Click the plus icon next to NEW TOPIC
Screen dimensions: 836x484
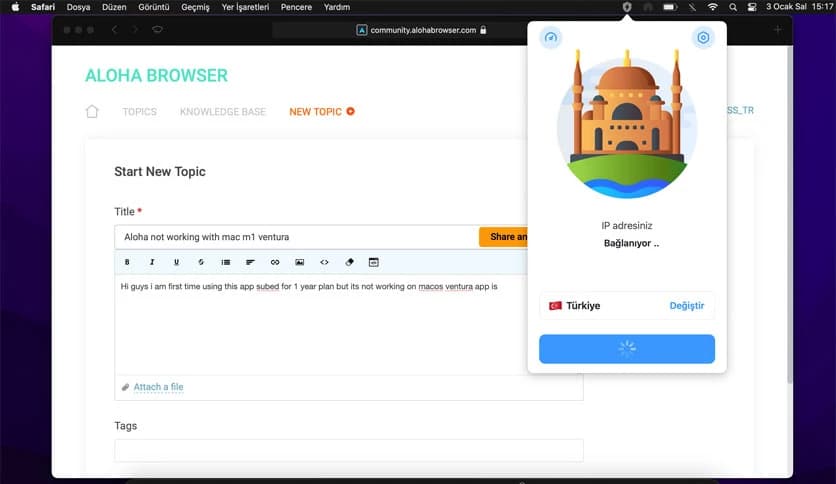pyautogui.click(x=350, y=111)
